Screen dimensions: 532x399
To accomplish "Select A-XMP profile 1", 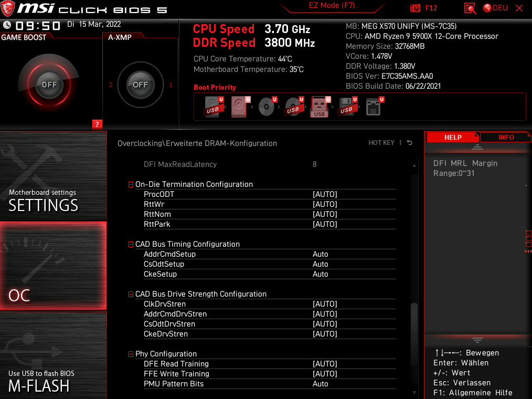I will pos(171,85).
